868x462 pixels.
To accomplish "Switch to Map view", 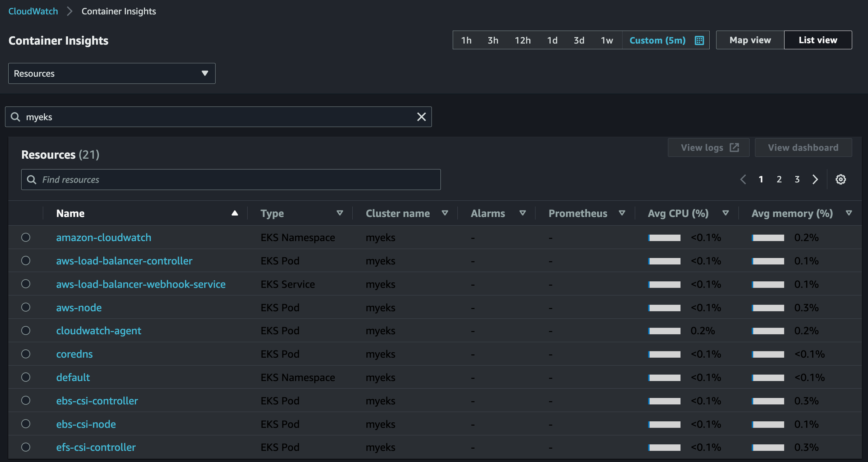I will pos(750,40).
